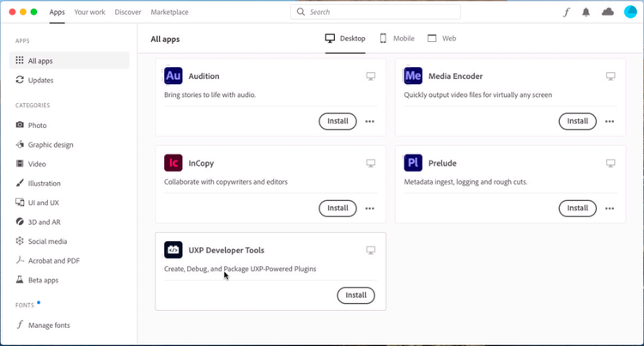Viewport: 644px width, 346px height.
Task: Click desktop platform icon on InCopy card
Action: (371, 163)
